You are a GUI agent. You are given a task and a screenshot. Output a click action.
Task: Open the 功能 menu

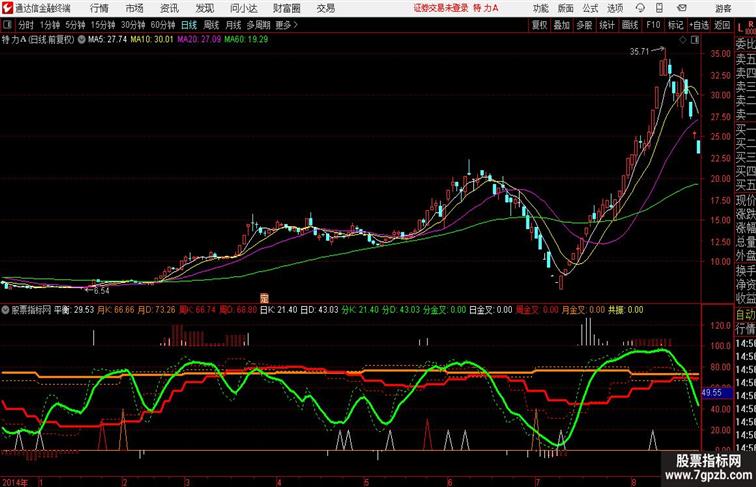click(x=540, y=8)
